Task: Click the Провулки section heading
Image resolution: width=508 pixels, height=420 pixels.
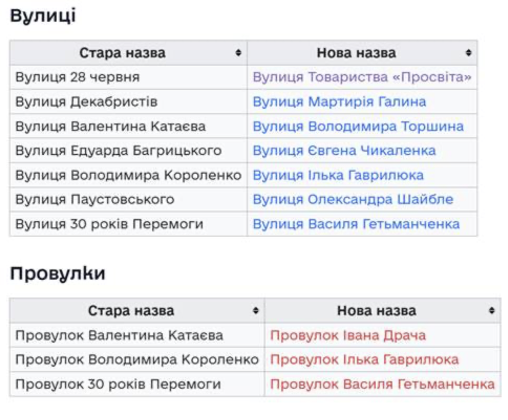Action: (x=58, y=273)
